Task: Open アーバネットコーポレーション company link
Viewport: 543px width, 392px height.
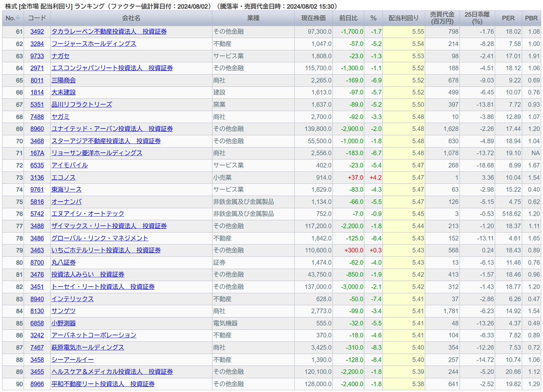Action: click(94, 335)
